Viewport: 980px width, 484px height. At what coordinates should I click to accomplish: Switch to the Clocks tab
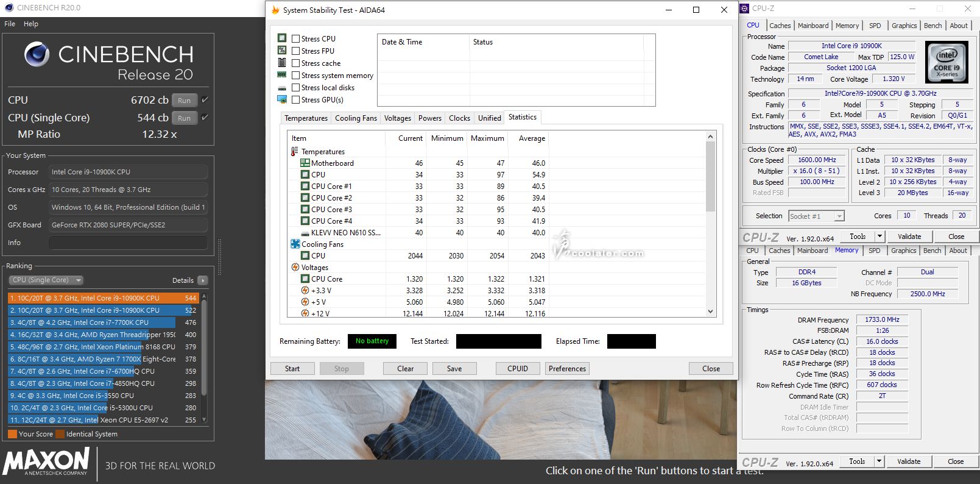click(459, 118)
